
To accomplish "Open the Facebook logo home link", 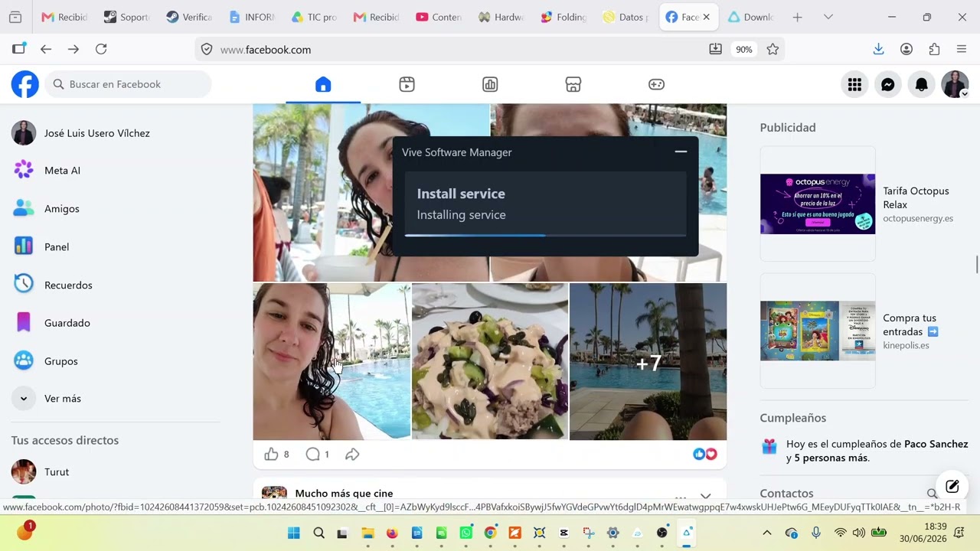I will pyautogui.click(x=24, y=84).
